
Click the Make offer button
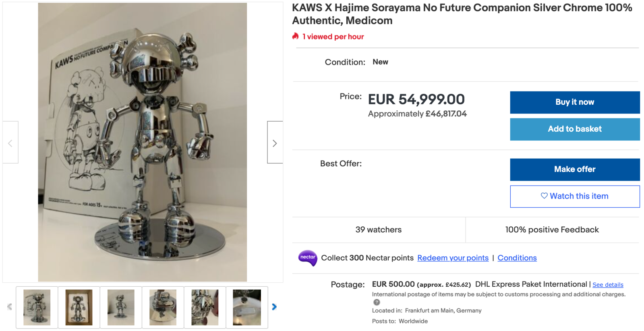[x=574, y=170]
